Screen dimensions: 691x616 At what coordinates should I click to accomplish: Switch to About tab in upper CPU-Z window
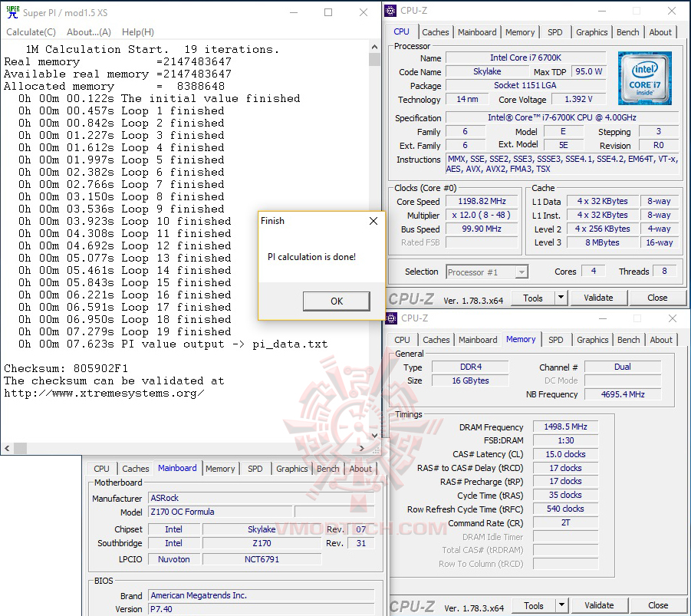(x=660, y=32)
